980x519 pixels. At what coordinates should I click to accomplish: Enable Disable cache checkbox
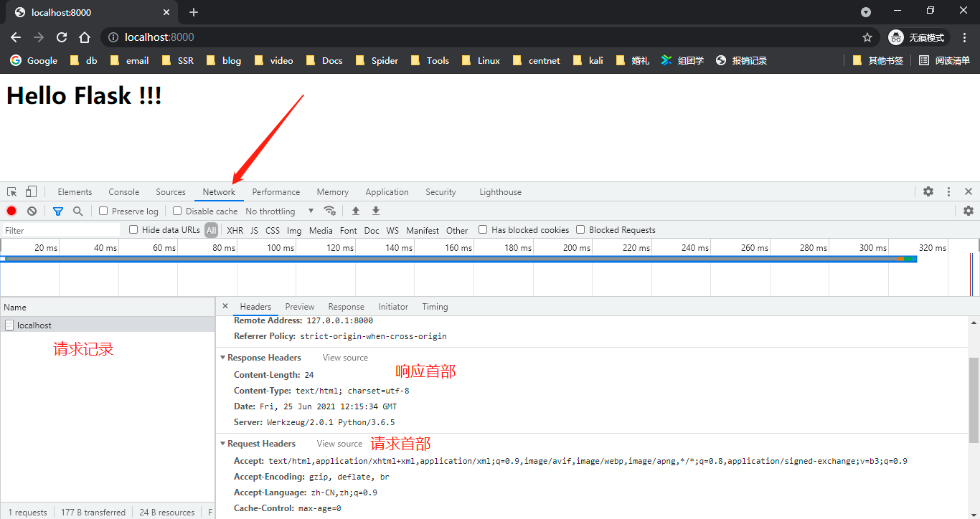click(x=177, y=211)
